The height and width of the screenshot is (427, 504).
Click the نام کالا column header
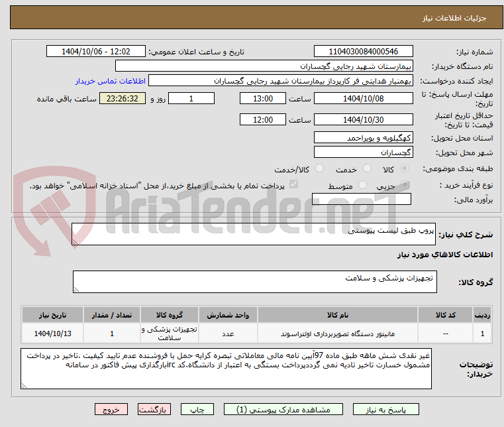click(x=338, y=315)
